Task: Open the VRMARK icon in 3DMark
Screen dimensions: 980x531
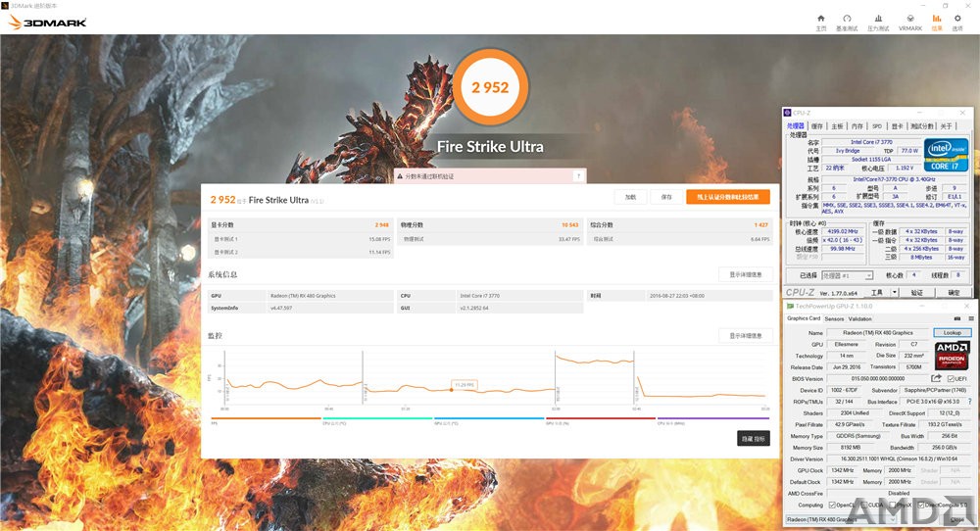Action: point(910,19)
